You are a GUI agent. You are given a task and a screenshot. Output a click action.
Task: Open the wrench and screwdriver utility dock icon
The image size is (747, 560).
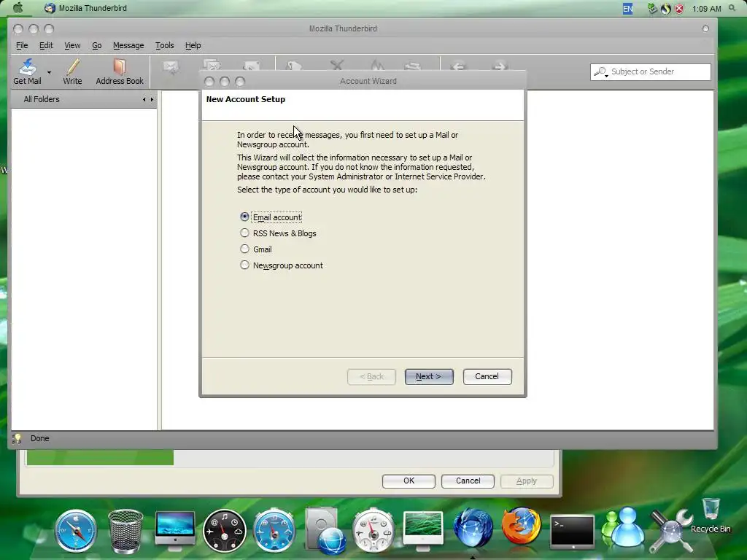672,531
